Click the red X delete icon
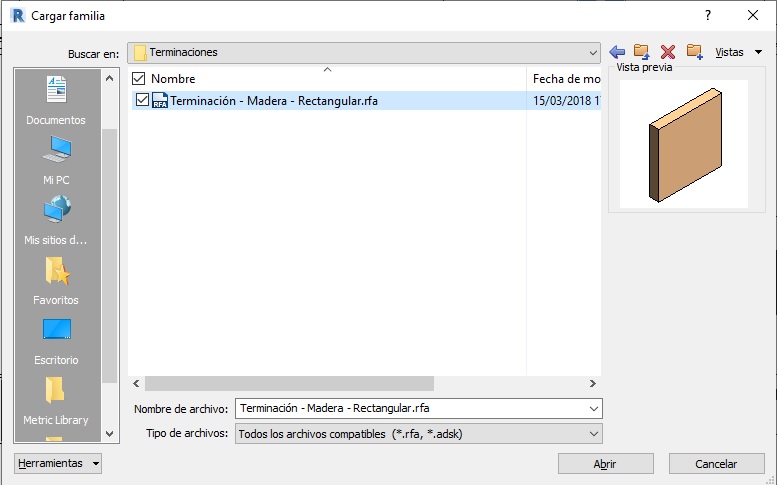Screen dimensions: 777x485 [668, 52]
